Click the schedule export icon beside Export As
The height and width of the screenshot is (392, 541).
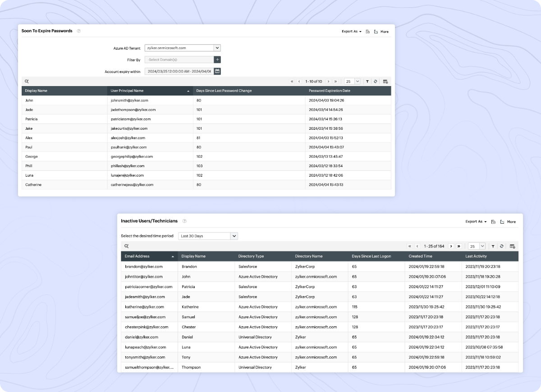(367, 32)
